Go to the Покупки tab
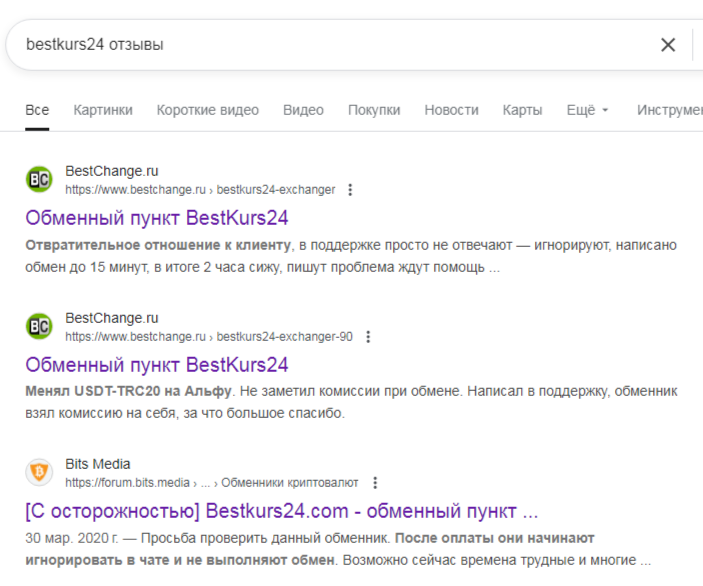This screenshot has height=586, width=703. 374,110
